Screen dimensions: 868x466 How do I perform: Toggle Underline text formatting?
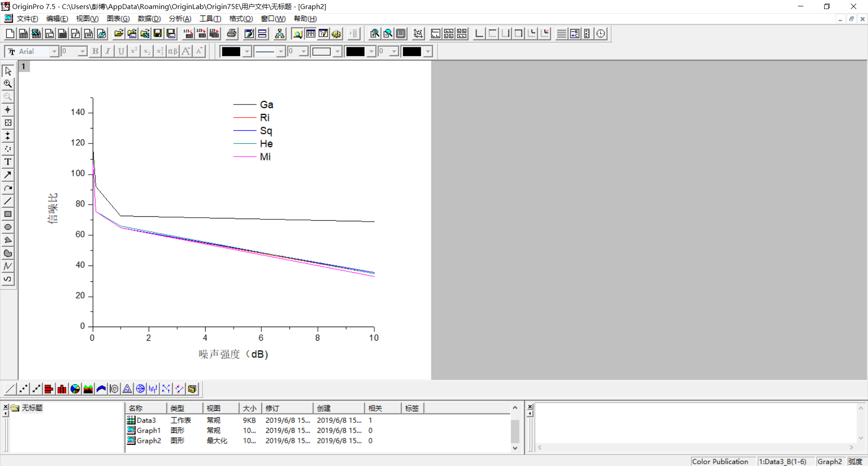click(121, 52)
